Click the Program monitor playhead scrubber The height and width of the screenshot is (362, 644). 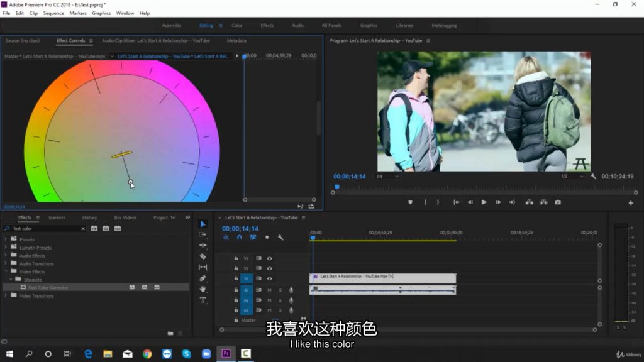337,187
